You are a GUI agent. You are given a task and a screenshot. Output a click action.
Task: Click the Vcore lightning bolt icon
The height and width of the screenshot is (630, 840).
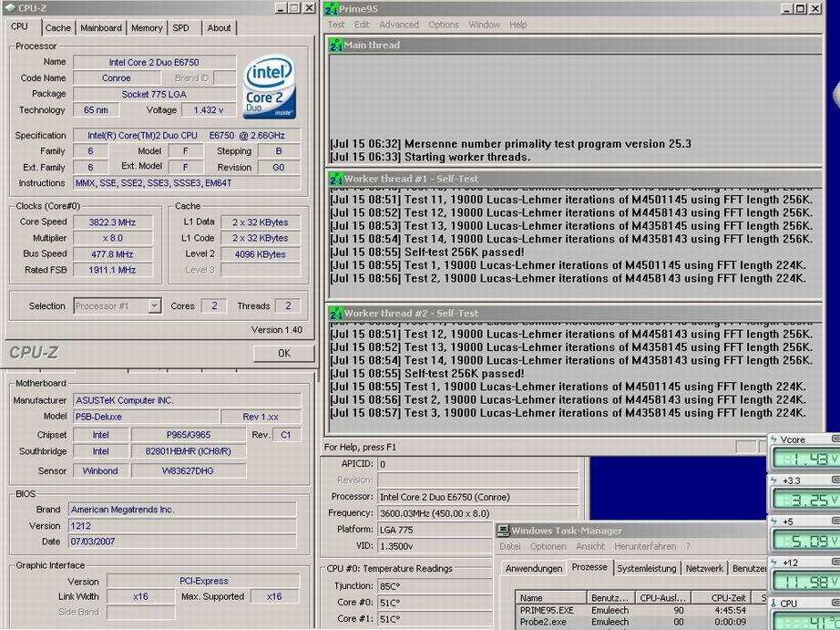click(773, 439)
